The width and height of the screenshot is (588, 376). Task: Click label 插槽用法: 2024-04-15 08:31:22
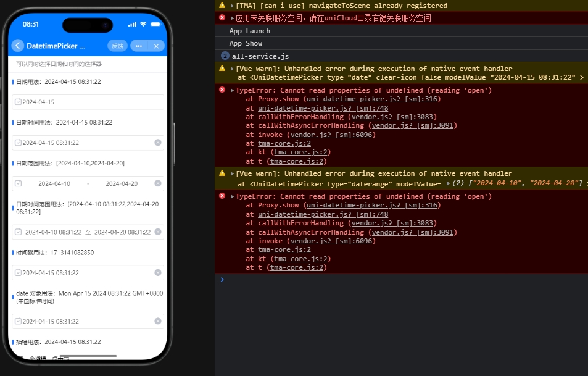tap(59, 342)
